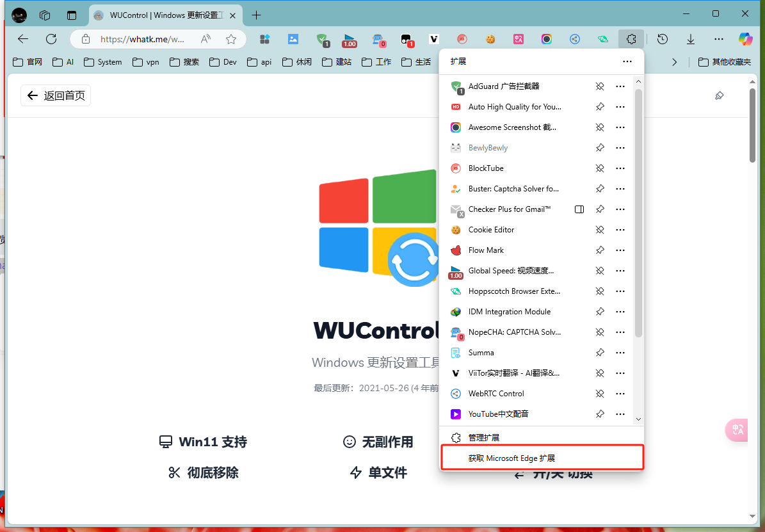Image resolution: width=765 pixels, height=532 pixels.
Task: Open more actions for YouTube中文配音
Action: [x=620, y=414]
